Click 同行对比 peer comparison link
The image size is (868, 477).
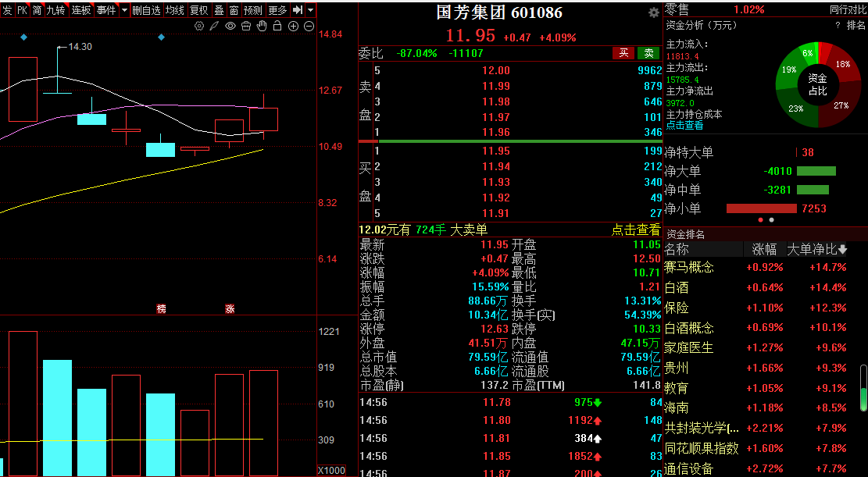pos(848,9)
